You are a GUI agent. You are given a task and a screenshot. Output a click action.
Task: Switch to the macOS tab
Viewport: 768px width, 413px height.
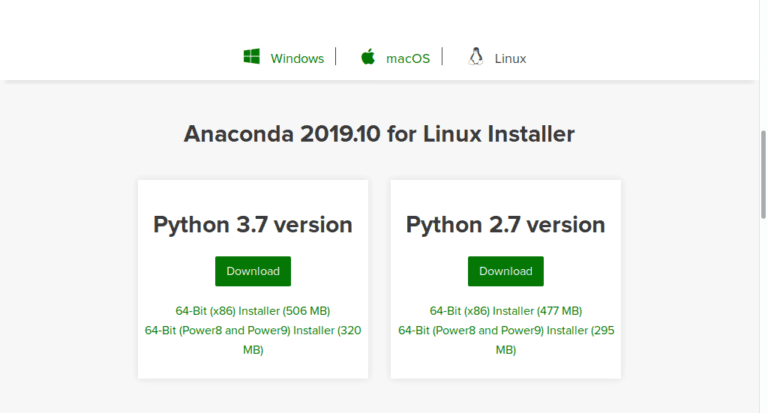[408, 59]
